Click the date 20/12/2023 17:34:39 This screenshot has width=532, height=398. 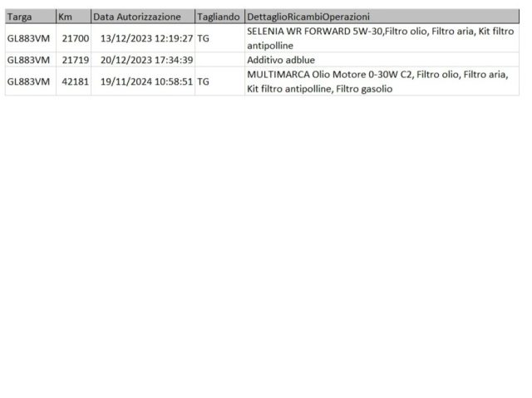[x=143, y=60]
